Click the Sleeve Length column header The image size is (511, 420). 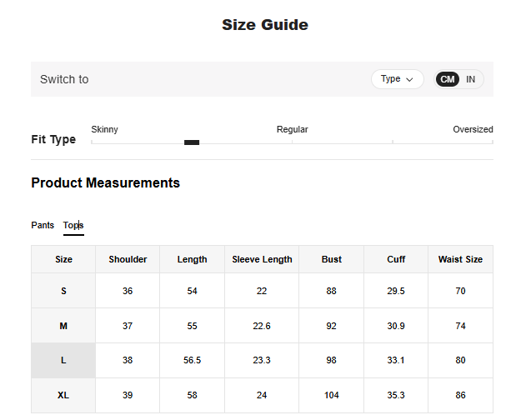click(262, 259)
